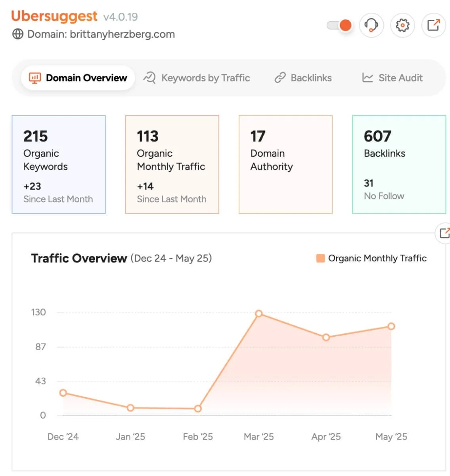The image size is (450, 476).
Task: Click the Domain Overview monitor icon
Action: (x=35, y=78)
